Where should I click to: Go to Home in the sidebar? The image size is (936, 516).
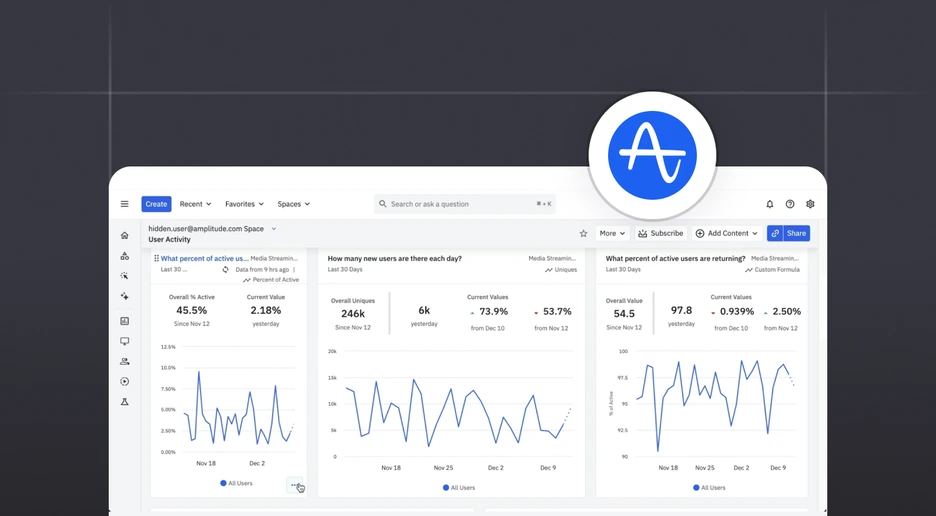125,235
